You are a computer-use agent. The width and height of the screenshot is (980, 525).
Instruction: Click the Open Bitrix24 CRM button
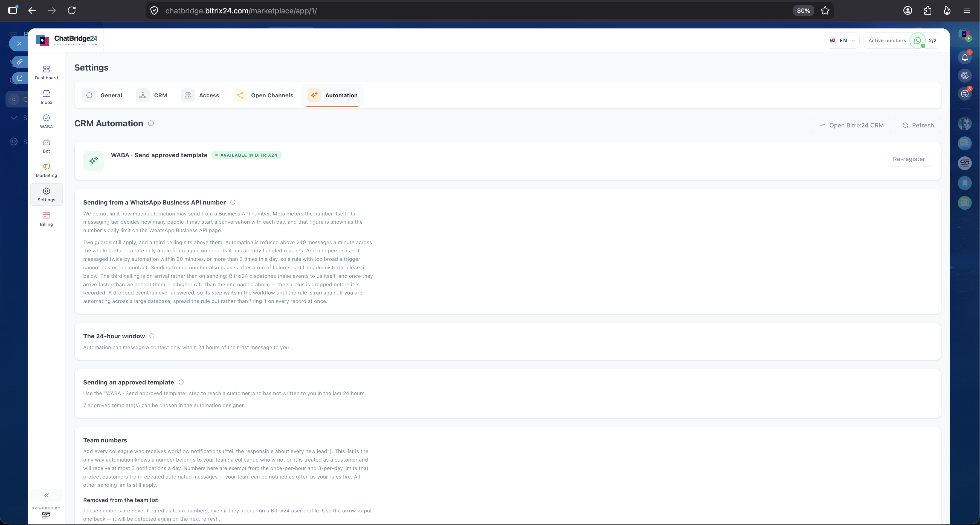tap(851, 125)
